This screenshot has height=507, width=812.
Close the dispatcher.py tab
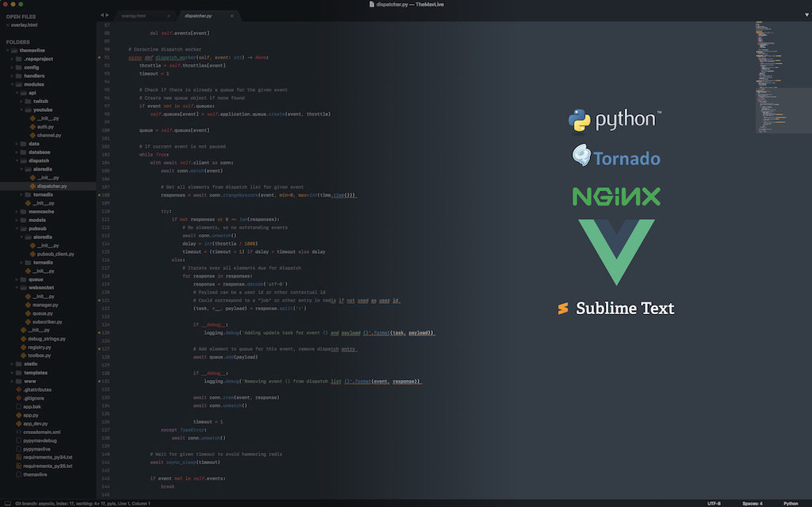point(232,16)
